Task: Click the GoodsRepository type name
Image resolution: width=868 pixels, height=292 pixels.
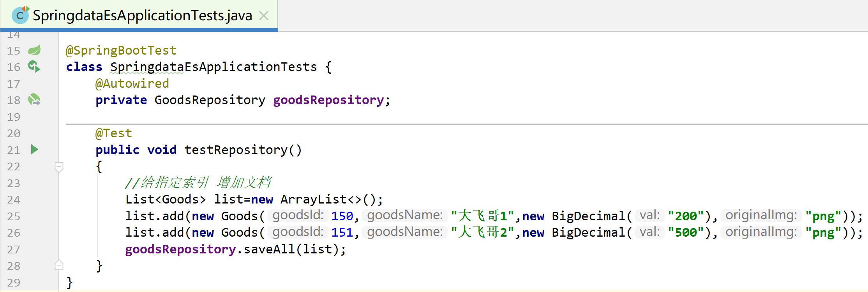Action: coord(210,100)
